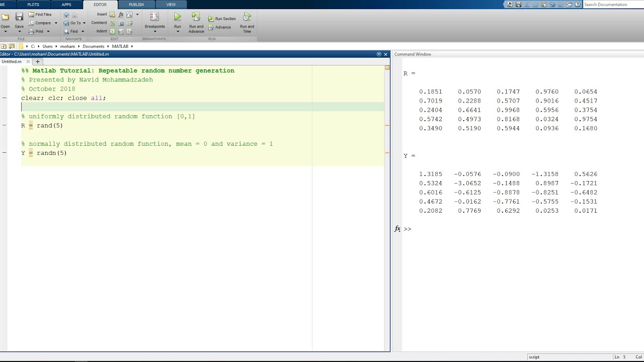Screen dimensions: 644x362
Task: Select the EDITOR ribbon tab
Action: pyautogui.click(x=100, y=5)
